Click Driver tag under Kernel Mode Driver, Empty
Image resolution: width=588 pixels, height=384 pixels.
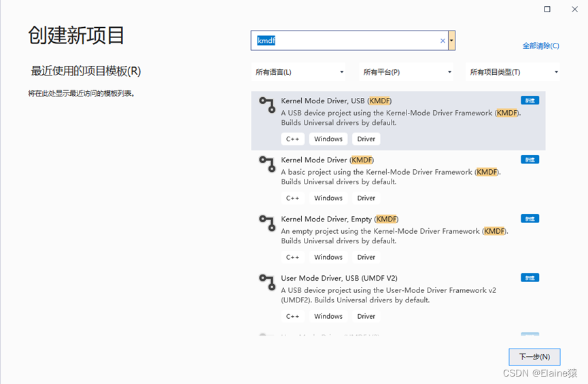point(366,258)
